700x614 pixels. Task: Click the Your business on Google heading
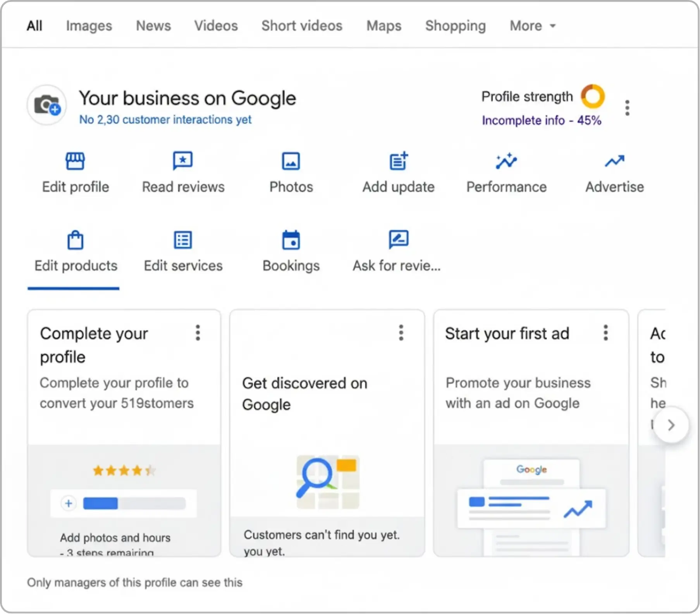tap(187, 98)
